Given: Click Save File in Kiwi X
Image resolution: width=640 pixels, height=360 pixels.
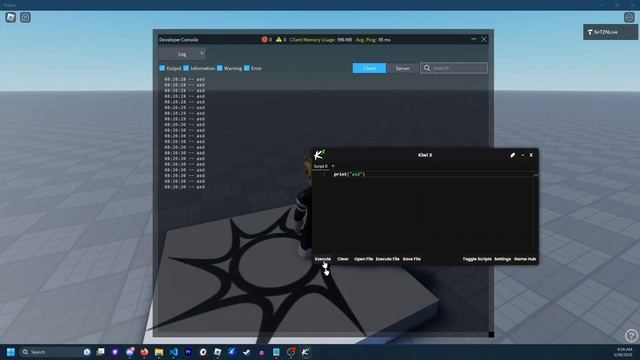Looking at the screenshot, I should [x=411, y=259].
